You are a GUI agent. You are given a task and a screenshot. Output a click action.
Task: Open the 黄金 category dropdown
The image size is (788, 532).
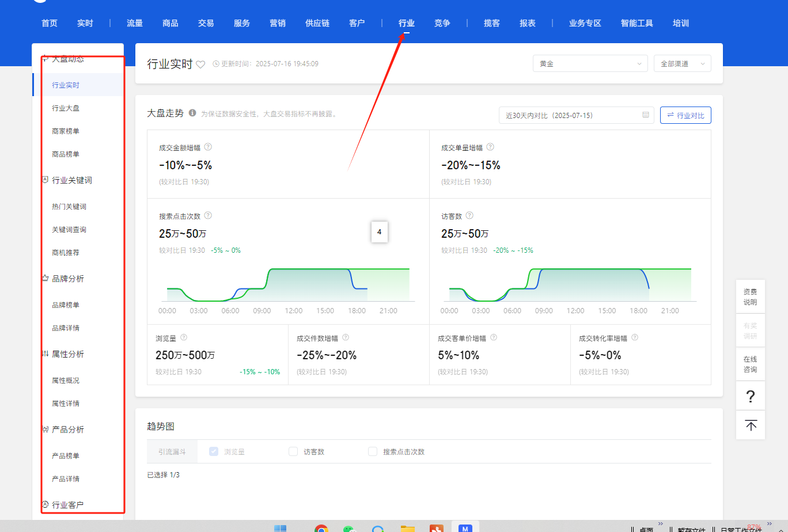click(590, 64)
